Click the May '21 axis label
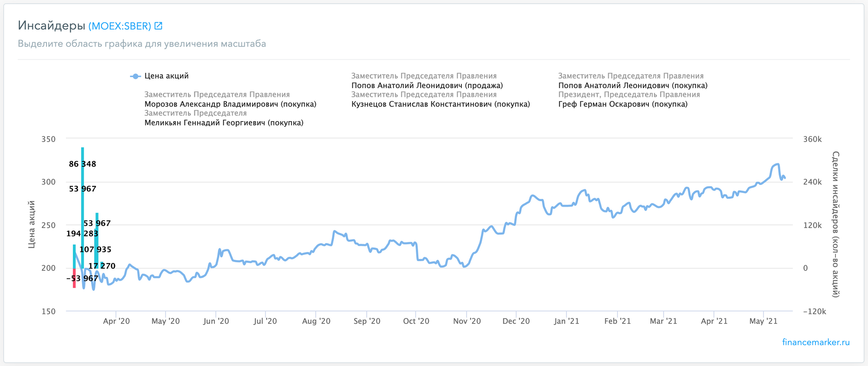Viewport: 868px width, 366px height. (764, 321)
